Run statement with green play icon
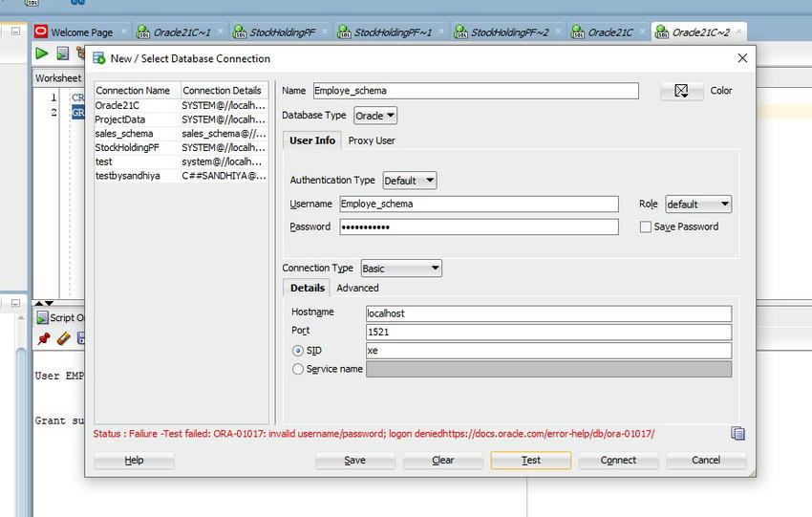 tap(41, 53)
